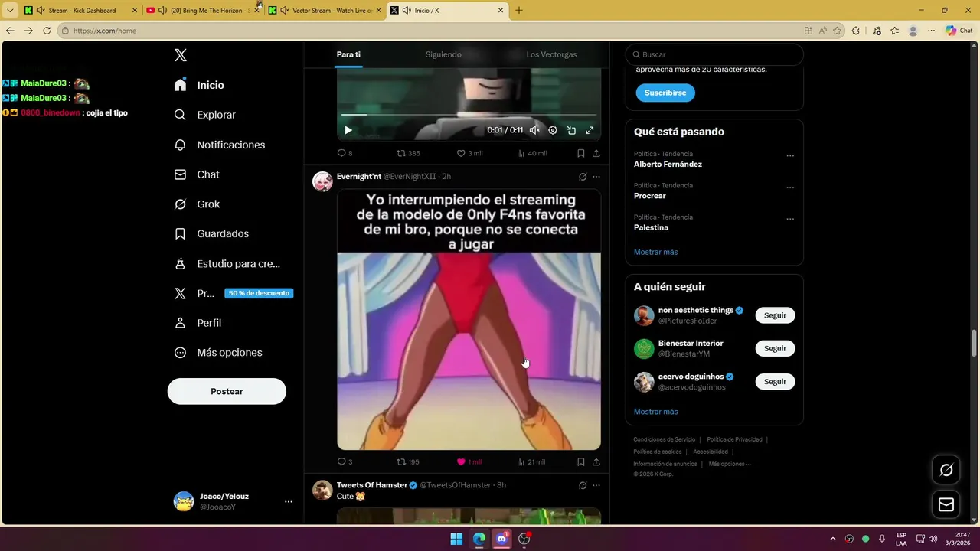Click Mostrar más under A quién seguir

[655, 412]
